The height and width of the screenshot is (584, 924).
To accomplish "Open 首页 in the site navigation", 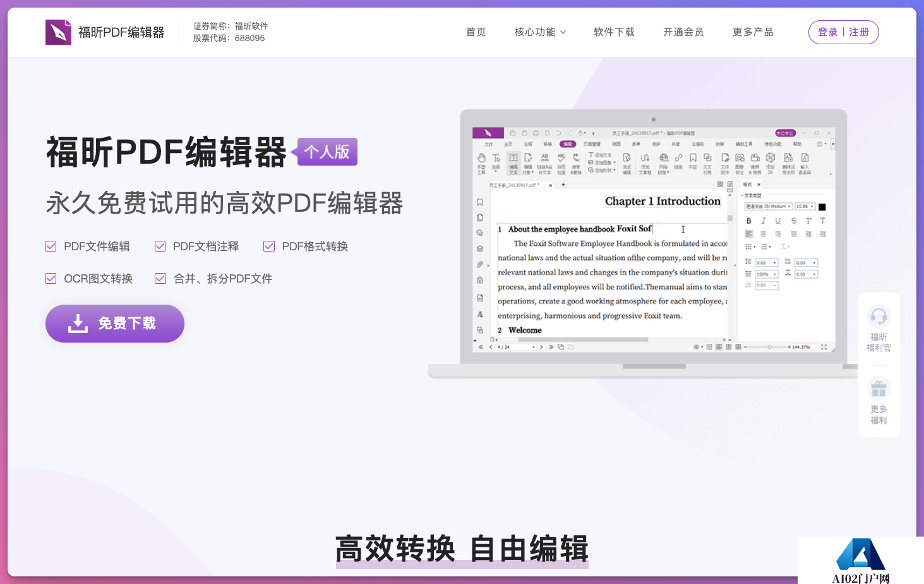I will pyautogui.click(x=476, y=32).
